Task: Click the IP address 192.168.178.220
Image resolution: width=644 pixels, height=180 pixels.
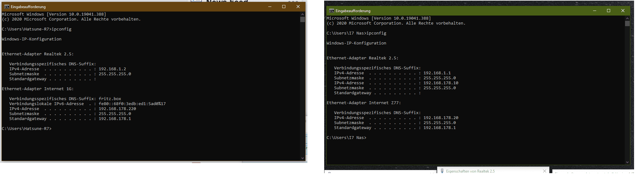Action: click(x=117, y=108)
